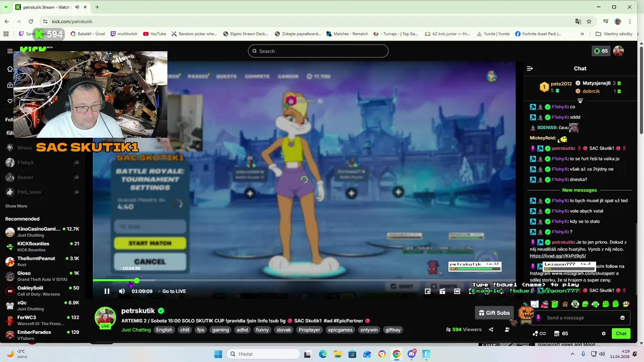The width and height of the screenshot is (644, 362).
Task: Expand Show More followed channels
Action: (16, 206)
